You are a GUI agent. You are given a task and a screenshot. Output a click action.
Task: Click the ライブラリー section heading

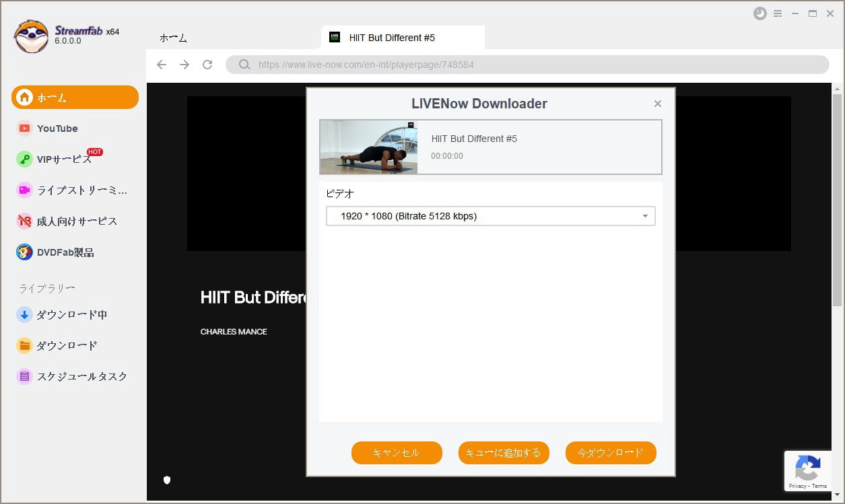click(x=46, y=289)
